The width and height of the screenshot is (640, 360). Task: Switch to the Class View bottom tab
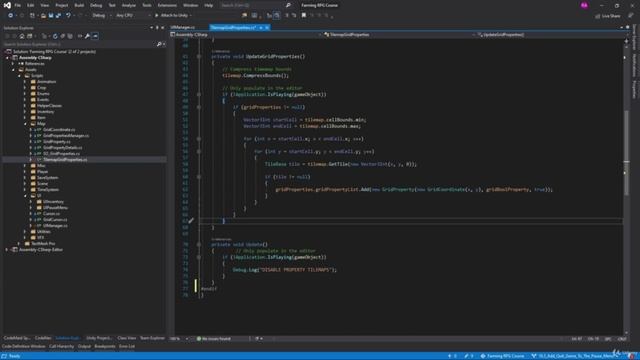127,338
